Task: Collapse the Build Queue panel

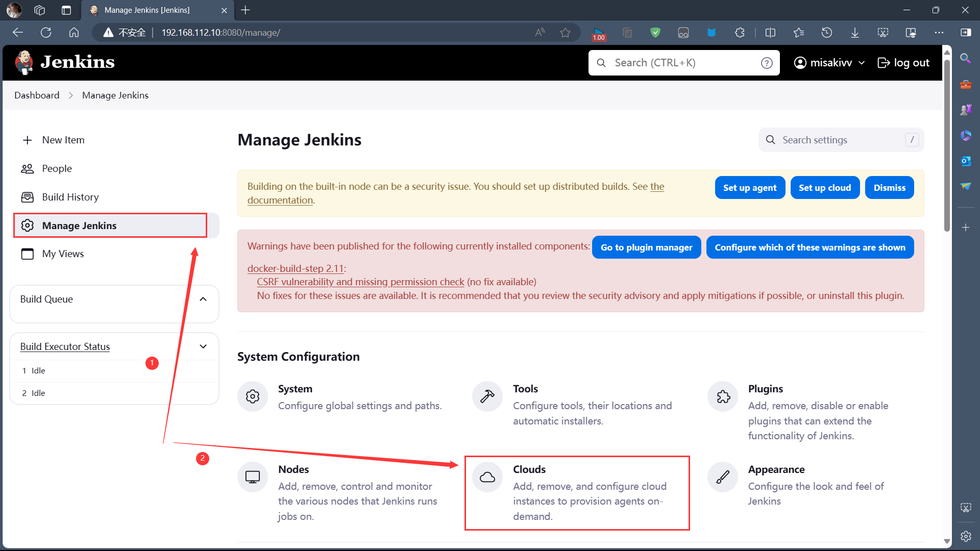Action: [x=203, y=299]
